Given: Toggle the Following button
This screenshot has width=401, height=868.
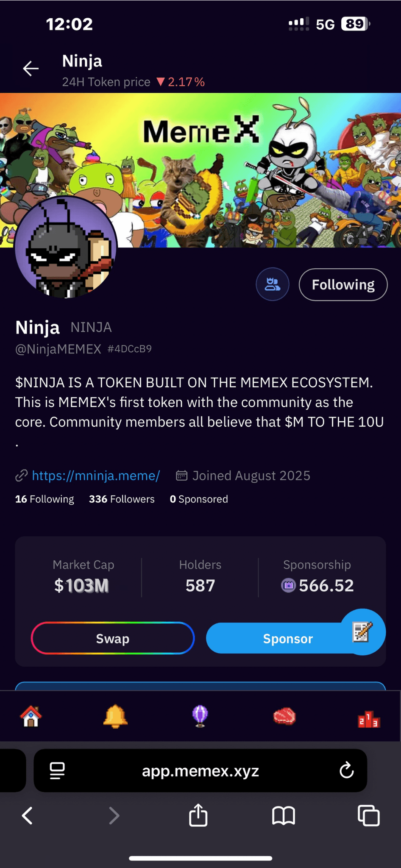Looking at the screenshot, I should point(343,285).
